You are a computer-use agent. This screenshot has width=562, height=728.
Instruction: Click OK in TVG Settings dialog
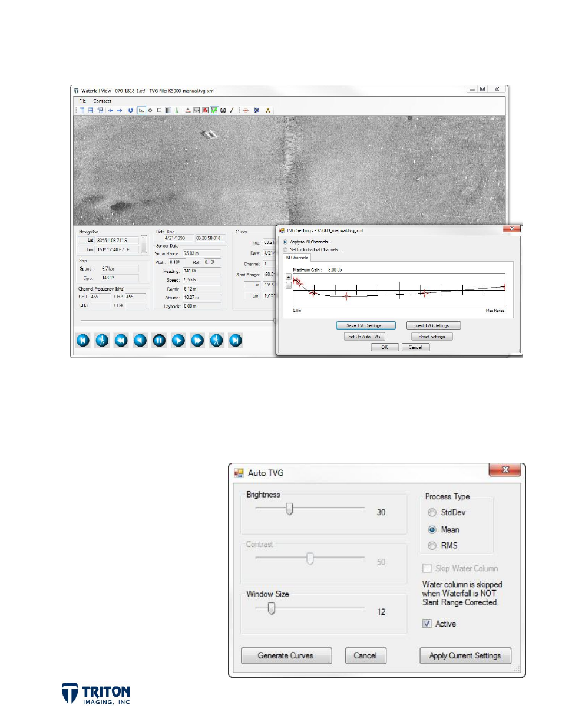coord(384,347)
